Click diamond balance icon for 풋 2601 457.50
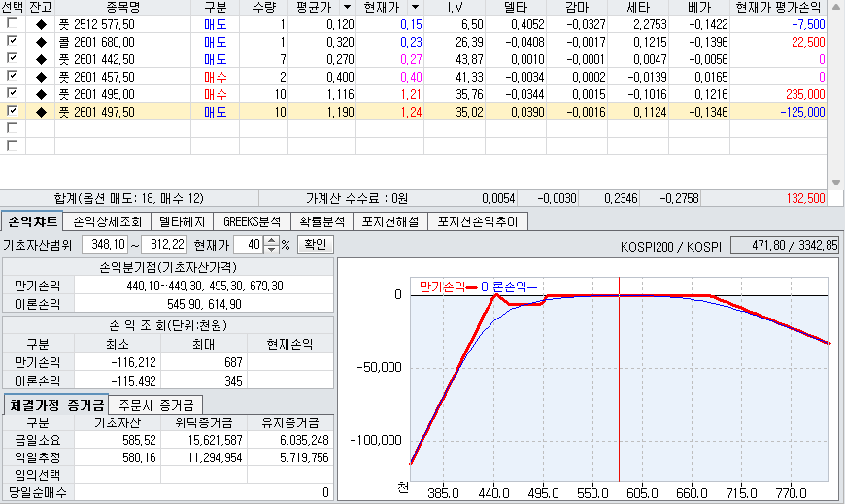 41,77
